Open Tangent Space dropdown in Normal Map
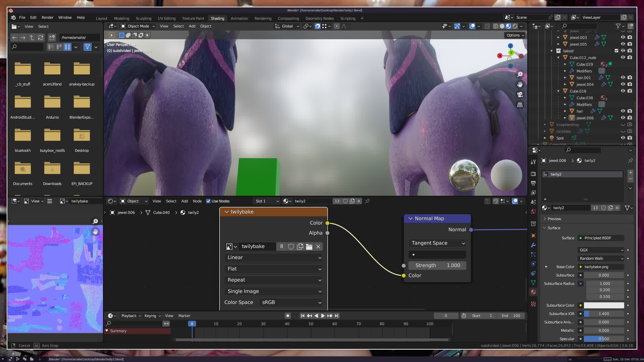644x362 pixels. [x=437, y=243]
